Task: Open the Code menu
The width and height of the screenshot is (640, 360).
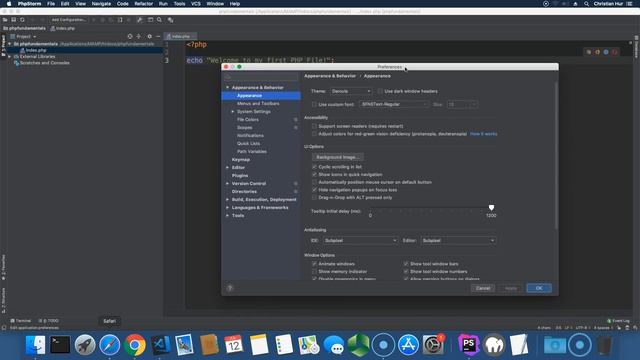Action: [122, 4]
